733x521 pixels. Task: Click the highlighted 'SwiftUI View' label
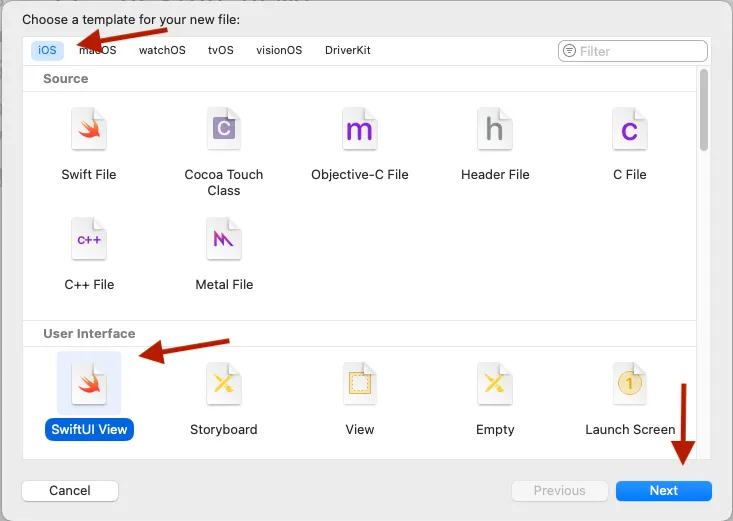pyautogui.click(x=89, y=429)
